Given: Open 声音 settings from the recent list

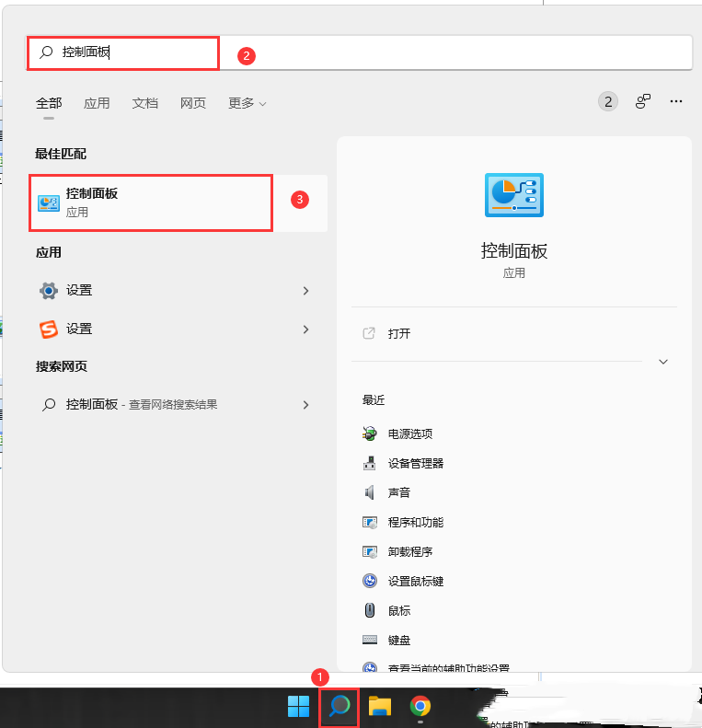Looking at the screenshot, I should [x=398, y=492].
